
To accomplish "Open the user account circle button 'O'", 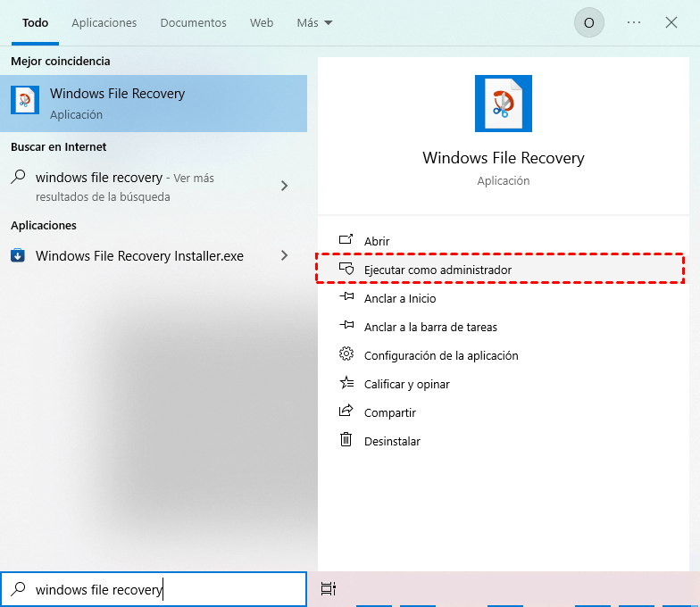I will point(589,22).
